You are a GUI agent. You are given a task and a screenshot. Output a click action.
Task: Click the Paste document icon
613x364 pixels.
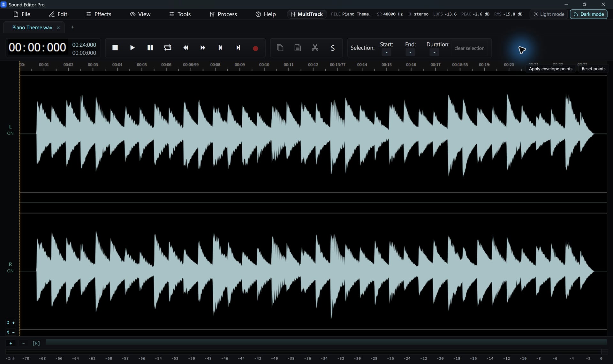(298, 48)
